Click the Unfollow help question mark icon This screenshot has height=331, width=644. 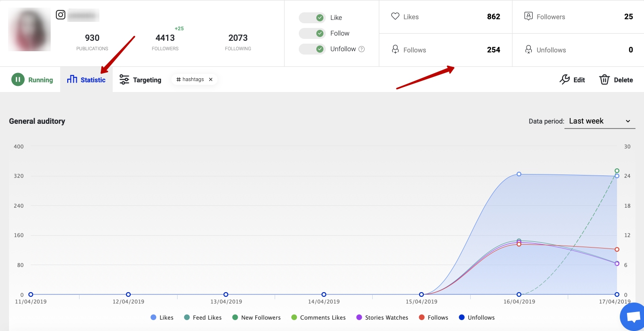coord(362,49)
